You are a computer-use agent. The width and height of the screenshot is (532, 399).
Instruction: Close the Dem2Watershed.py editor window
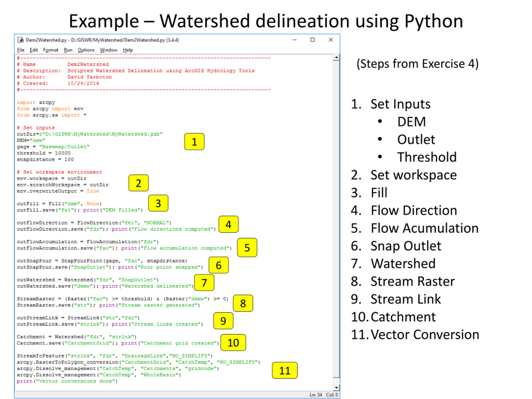pyautogui.click(x=331, y=40)
